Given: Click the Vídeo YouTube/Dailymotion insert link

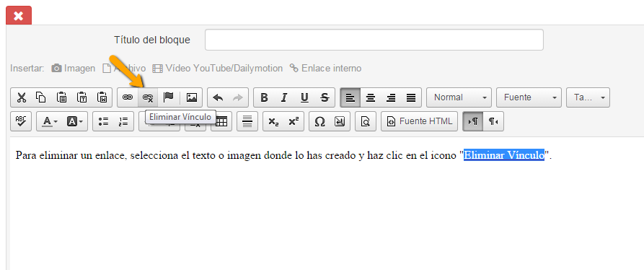Looking at the screenshot, I should pos(218,68).
